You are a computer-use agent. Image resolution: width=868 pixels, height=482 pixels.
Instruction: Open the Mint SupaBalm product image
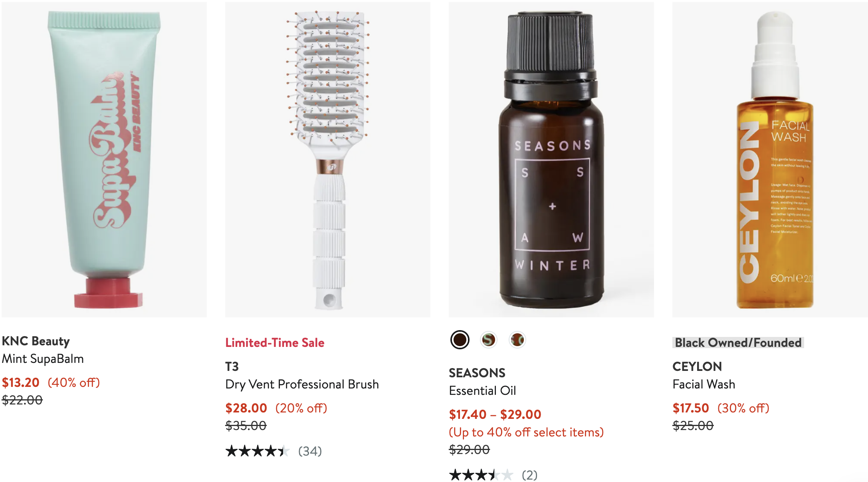(104, 159)
